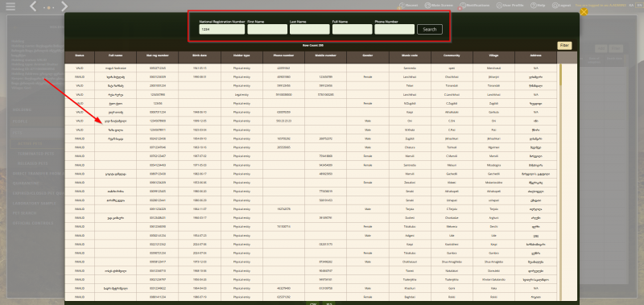Open LABORATORY SAMPLE in background sidebar
The width and height of the screenshot is (644, 305).
coord(34,203)
